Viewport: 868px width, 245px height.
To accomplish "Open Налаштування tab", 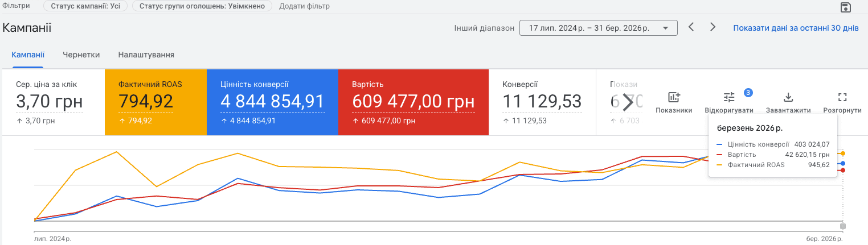I will [x=146, y=55].
